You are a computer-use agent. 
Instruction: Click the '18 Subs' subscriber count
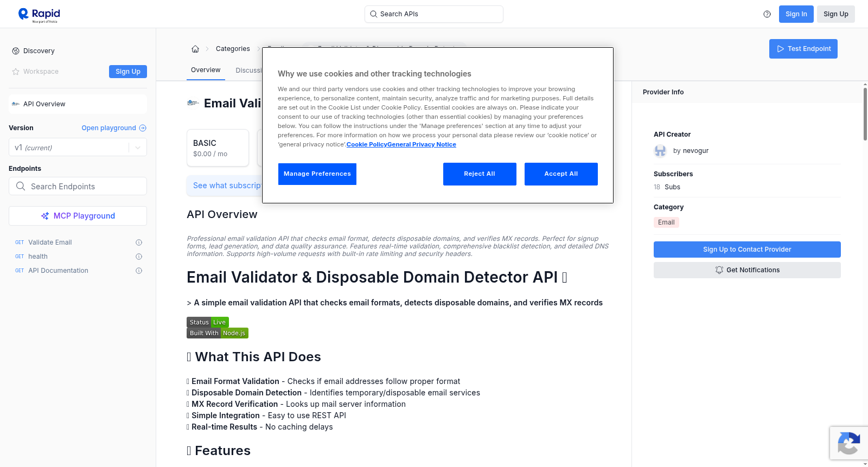click(667, 187)
